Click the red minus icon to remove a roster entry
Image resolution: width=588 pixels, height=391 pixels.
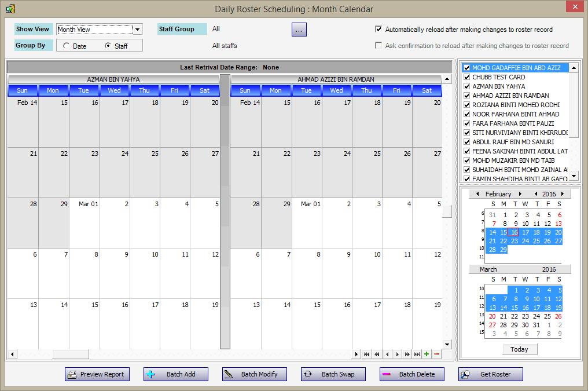tap(436, 354)
